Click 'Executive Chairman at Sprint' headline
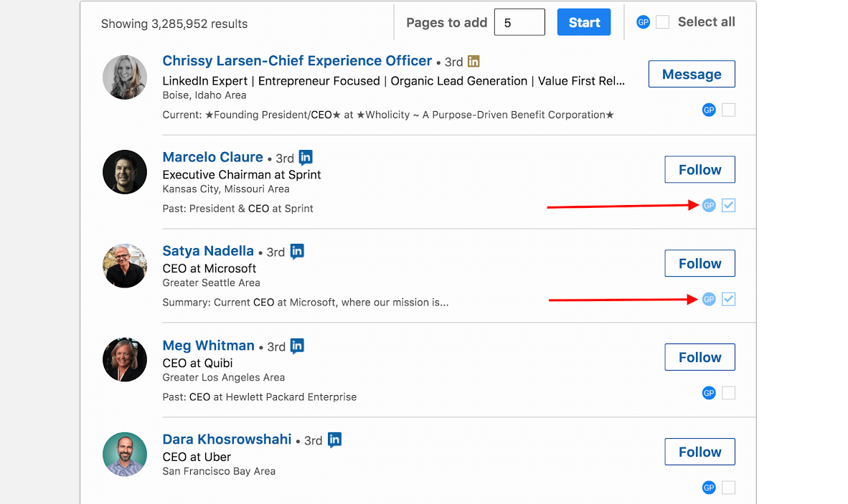The image size is (848, 504). tap(242, 175)
